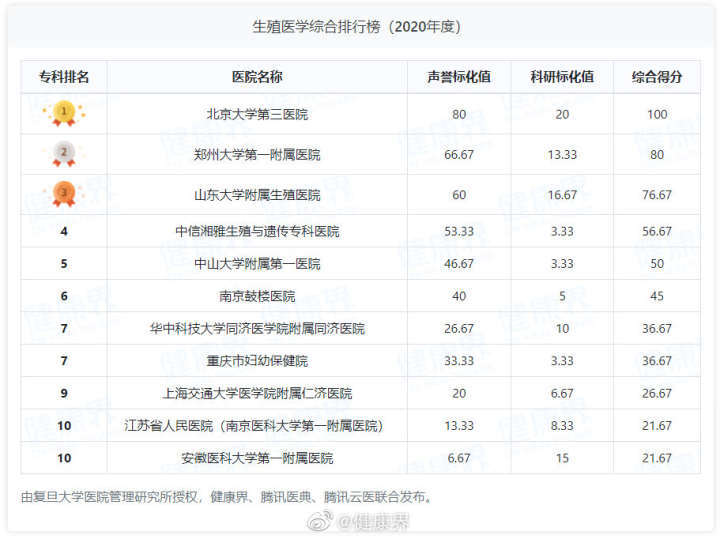Viewport: 720px width, 539px height.
Task: Click total score 45
Action: click(657, 297)
